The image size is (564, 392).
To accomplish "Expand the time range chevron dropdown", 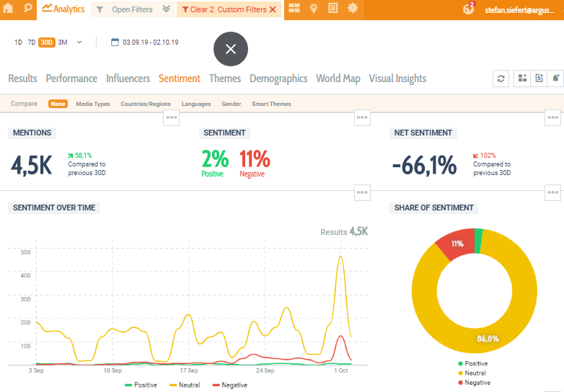I will (x=79, y=42).
